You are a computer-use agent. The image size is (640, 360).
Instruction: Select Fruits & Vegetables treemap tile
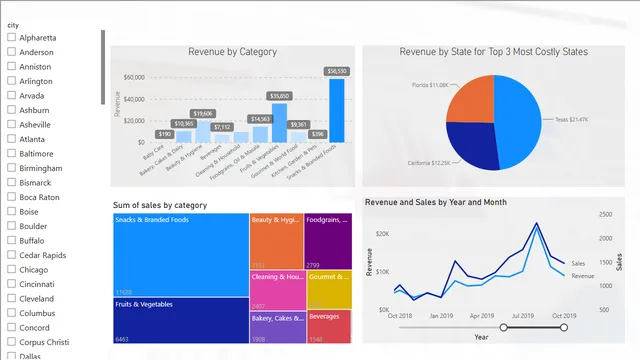click(x=181, y=320)
